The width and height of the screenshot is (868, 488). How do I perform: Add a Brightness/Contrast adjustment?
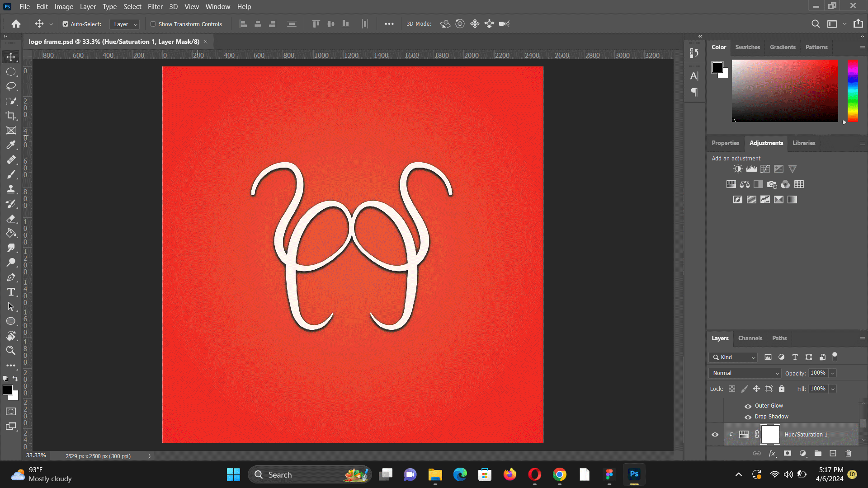click(738, 169)
